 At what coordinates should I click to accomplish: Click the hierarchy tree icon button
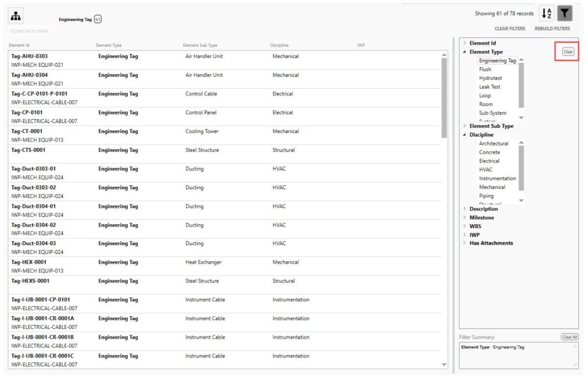tap(16, 16)
